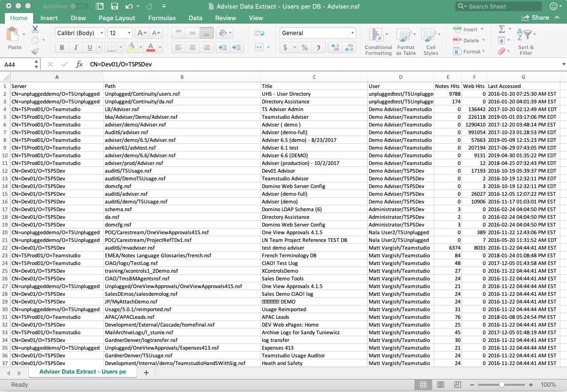Viewport: 567px width, 392px height.
Task: Click the Copy icon
Action: (35, 40)
